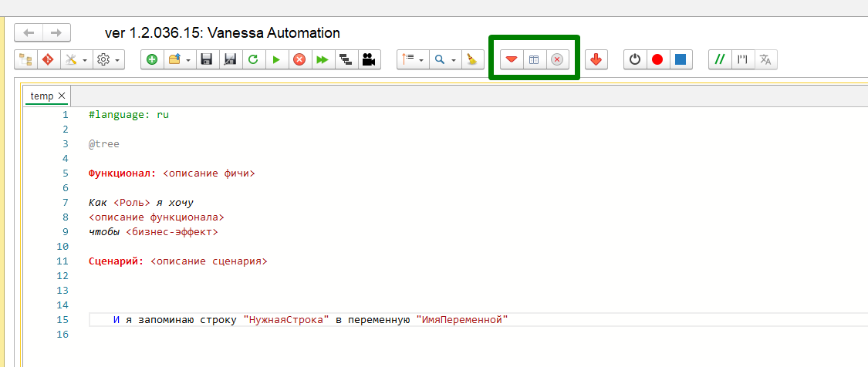Stop execution with red circle X icon

[x=299, y=60]
